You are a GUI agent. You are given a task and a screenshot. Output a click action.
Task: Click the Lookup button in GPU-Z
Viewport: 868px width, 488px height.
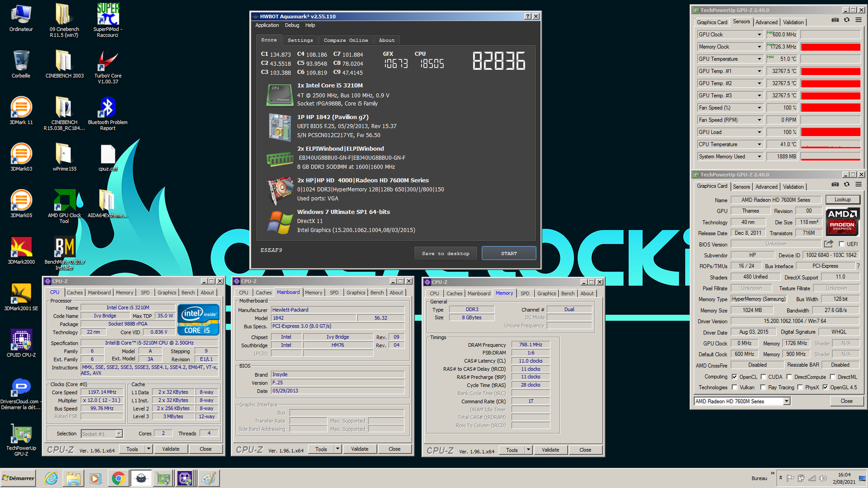pyautogui.click(x=842, y=200)
